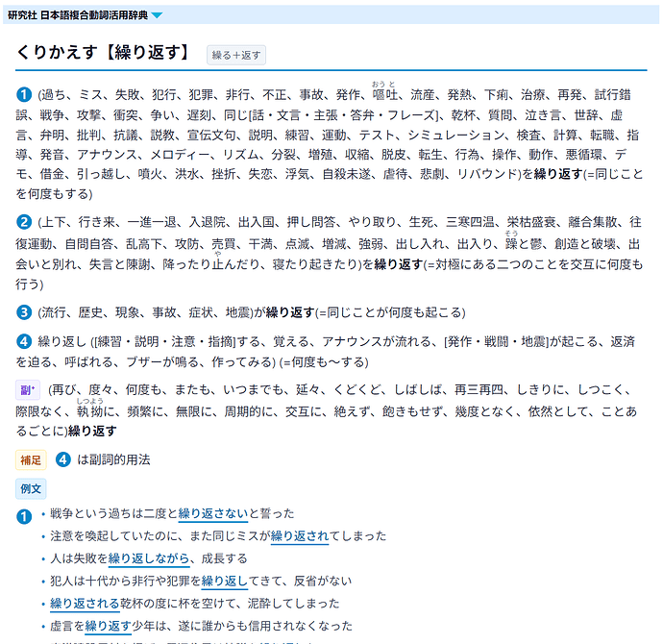Click the word シミュレーション in sense 1
Viewport: 663px width, 644px height.
(456, 136)
